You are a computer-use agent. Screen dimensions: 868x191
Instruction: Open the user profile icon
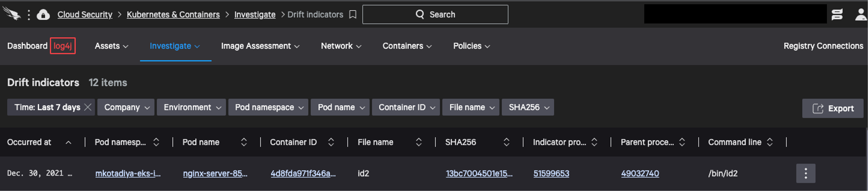tap(861, 14)
